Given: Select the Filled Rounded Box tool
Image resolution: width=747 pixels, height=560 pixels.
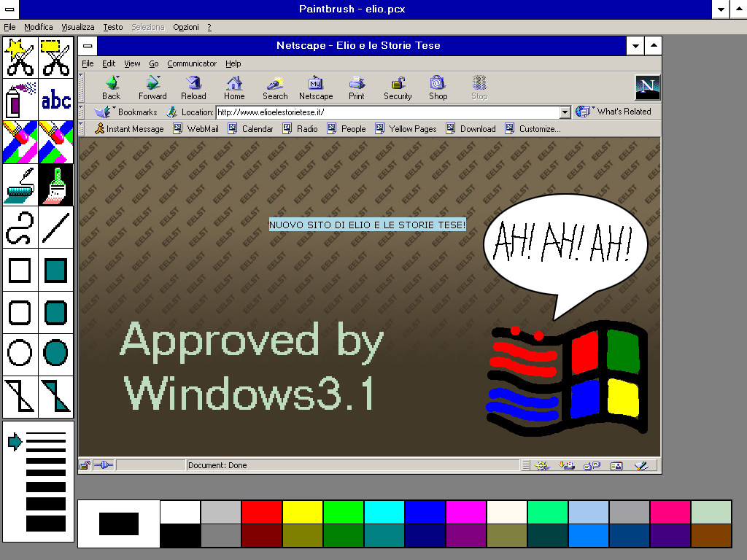Looking at the screenshot, I should click(x=55, y=312).
